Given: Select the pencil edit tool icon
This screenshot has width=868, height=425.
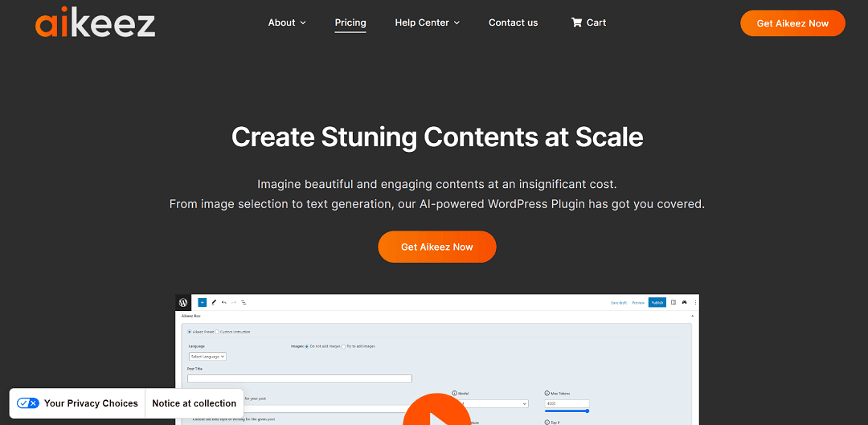Looking at the screenshot, I should point(215,303).
